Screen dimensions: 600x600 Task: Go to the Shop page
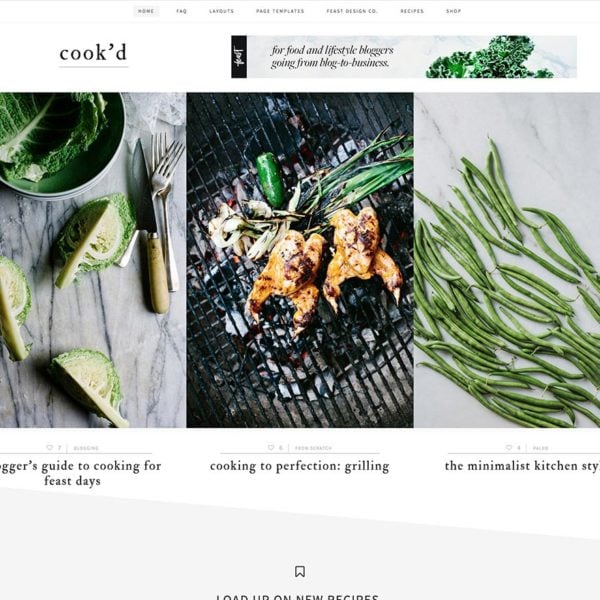(x=453, y=11)
